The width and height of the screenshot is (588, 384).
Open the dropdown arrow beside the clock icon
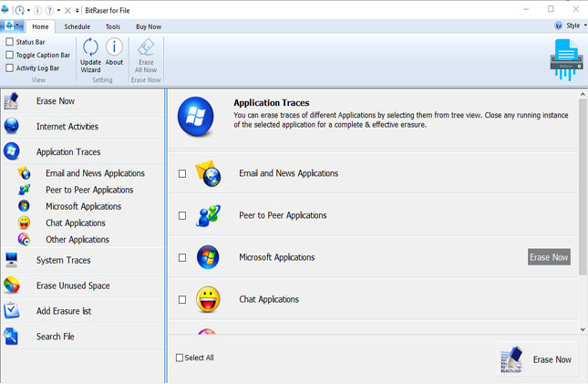(x=28, y=11)
